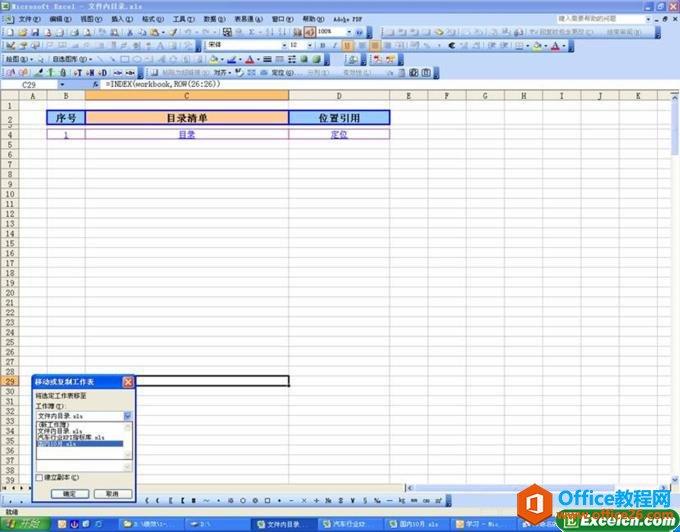
Task: Open the Format menu
Action: tap(153, 19)
